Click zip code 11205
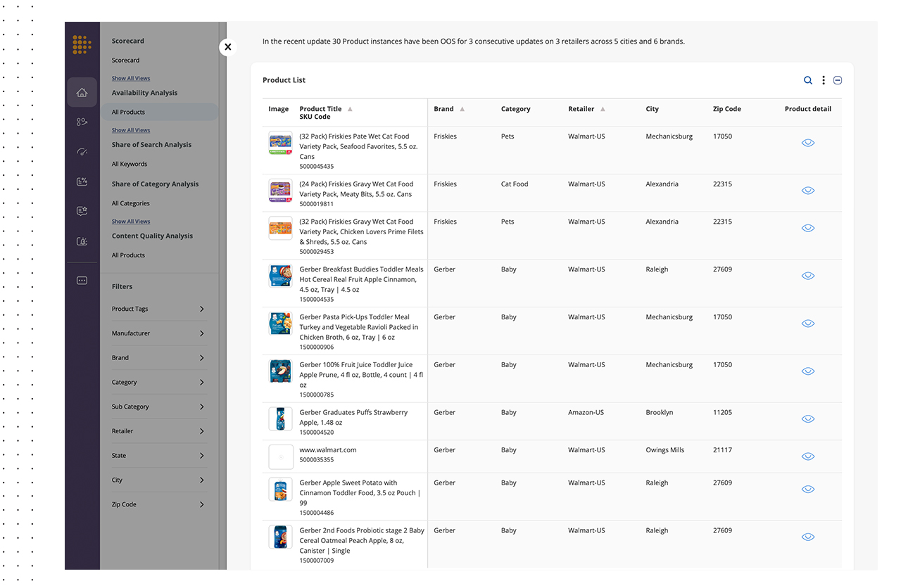The height and width of the screenshot is (588, 901). click(x=722, y=413)
